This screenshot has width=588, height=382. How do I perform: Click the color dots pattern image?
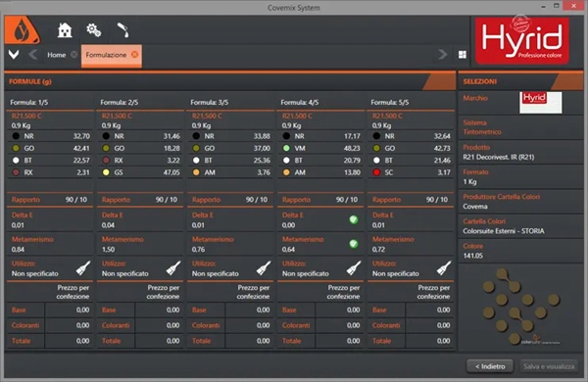pyautogui.click(x=520, y=307)
